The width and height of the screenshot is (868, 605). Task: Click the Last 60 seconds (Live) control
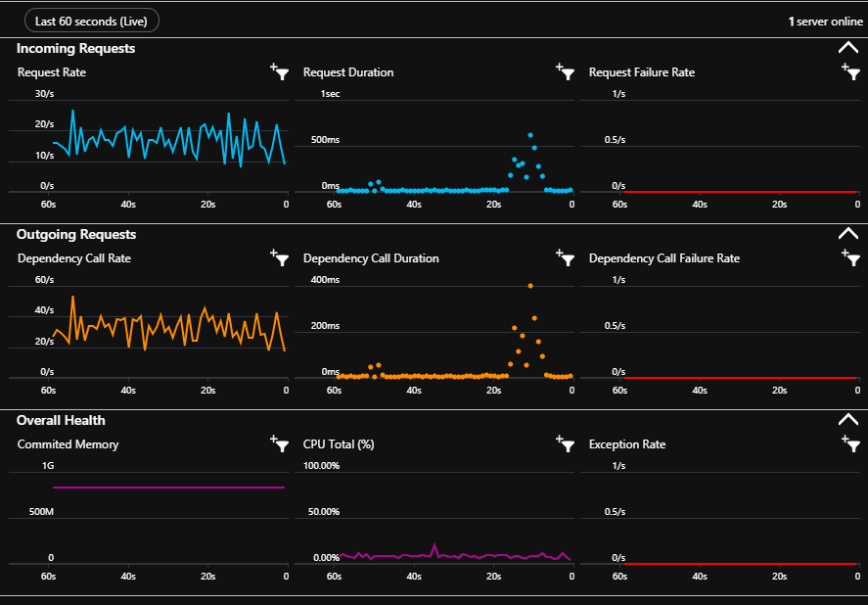point(91,20)
